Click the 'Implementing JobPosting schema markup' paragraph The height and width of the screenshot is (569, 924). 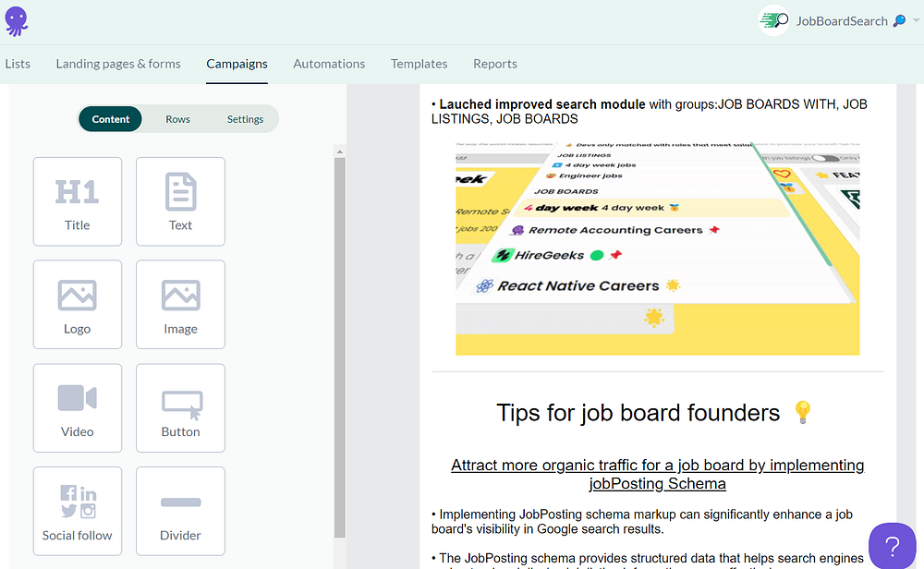tap(642, 522)
